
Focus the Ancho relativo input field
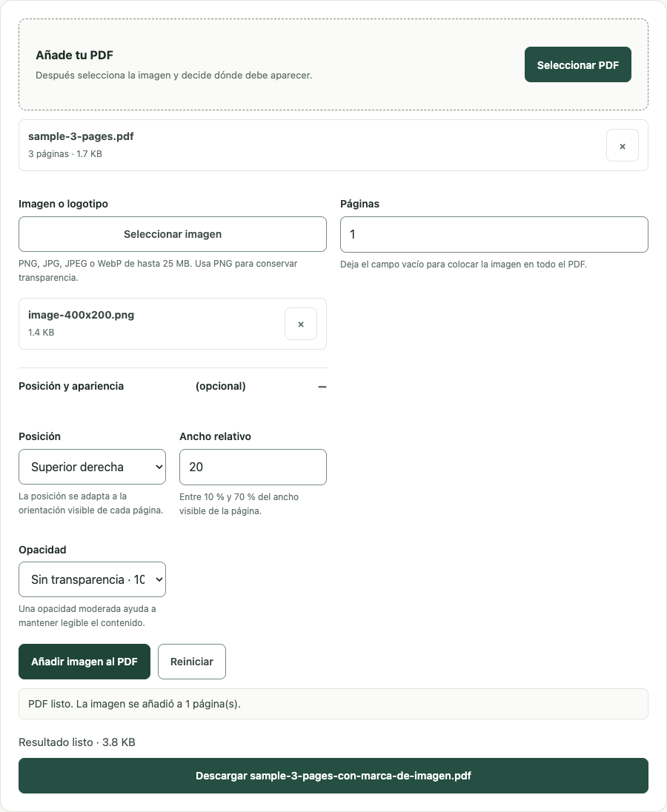pos(253,467)
